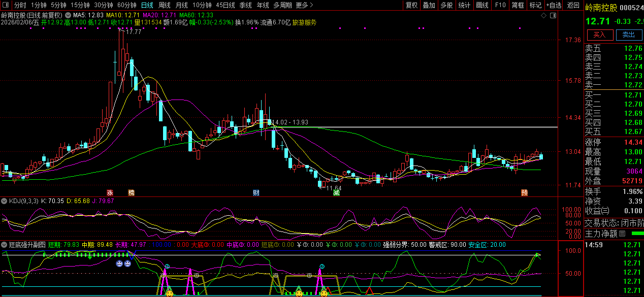Screen dimensions: 644x297
Task: Add stock to watchlist with +自选
Action: pos(554,5)
